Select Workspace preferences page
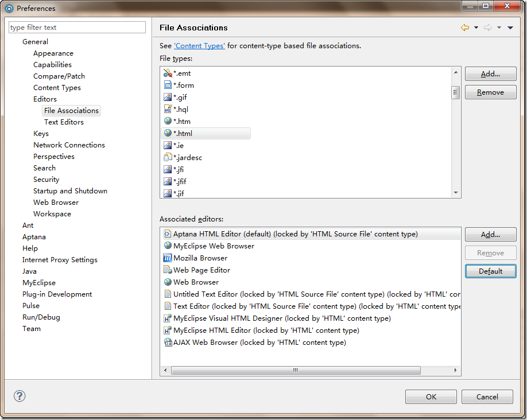The height and width of the screenshot is (420, 527). point(52,213)
